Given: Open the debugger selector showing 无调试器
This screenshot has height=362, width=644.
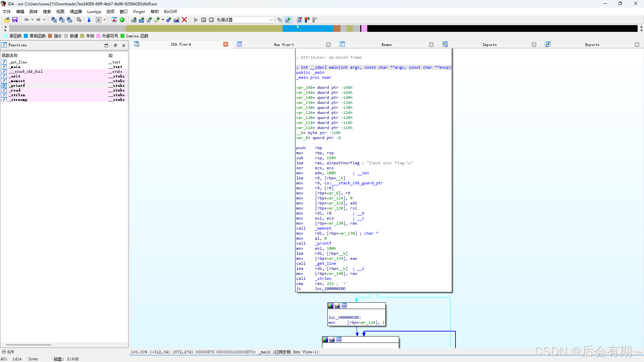Looking at the screenshot, I should 245,20.
